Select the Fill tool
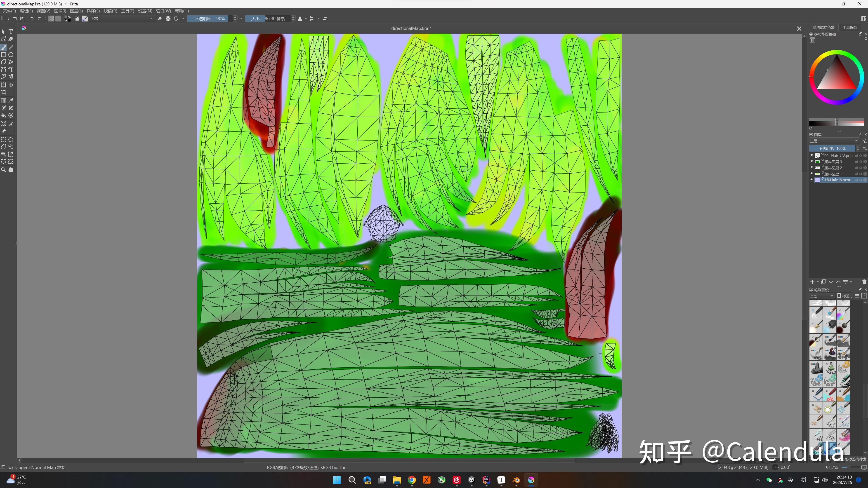Screen dimensions: 868x488 [4, 115]
